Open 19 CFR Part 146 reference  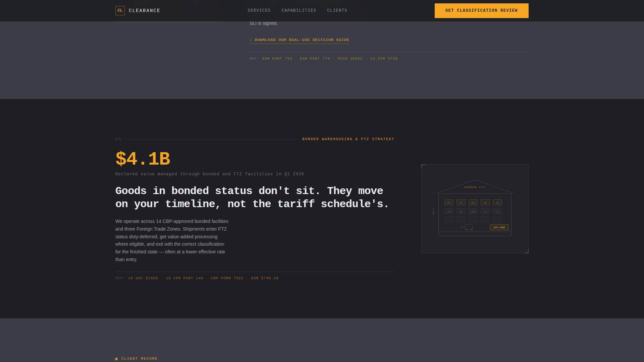click(x=184, y=278)
